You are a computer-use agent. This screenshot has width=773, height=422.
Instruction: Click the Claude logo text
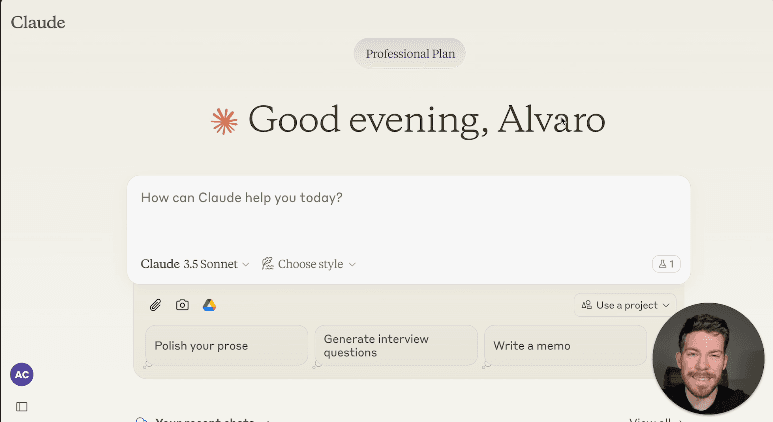(x=38, y=23)
